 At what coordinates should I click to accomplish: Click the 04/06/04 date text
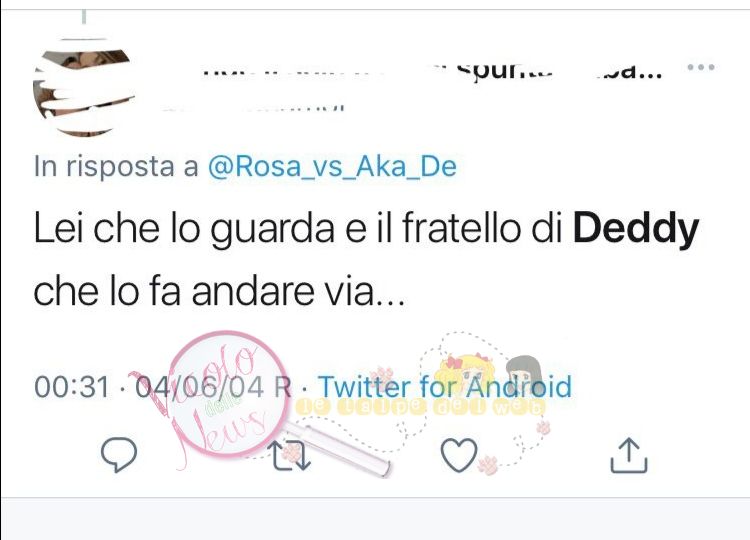pos(199,386)
